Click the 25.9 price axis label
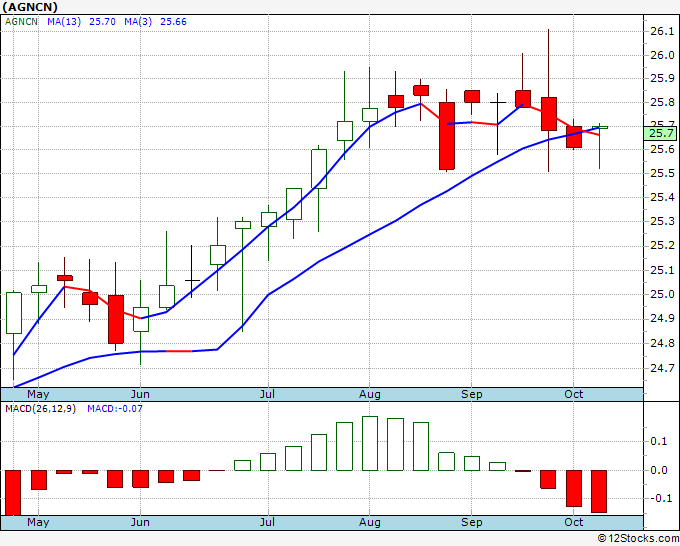Screen dimensions: 680x546 [x=662, y=78]
